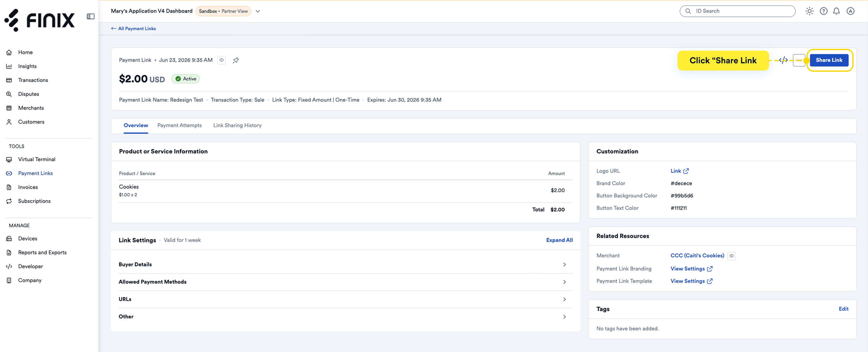Open Customers in the sidebar
The width and height of the screenshot is (868, 352).
(31, 121)
